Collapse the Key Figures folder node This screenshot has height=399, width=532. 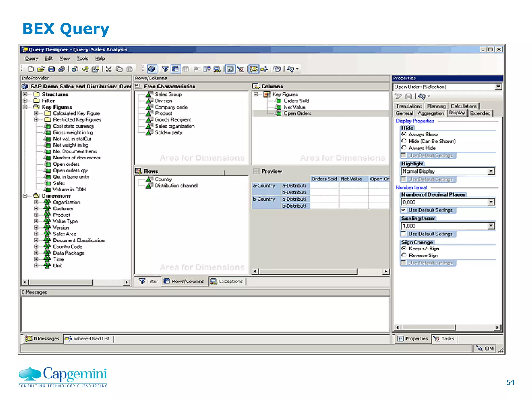pyautogui.click(x=25, y=107)
